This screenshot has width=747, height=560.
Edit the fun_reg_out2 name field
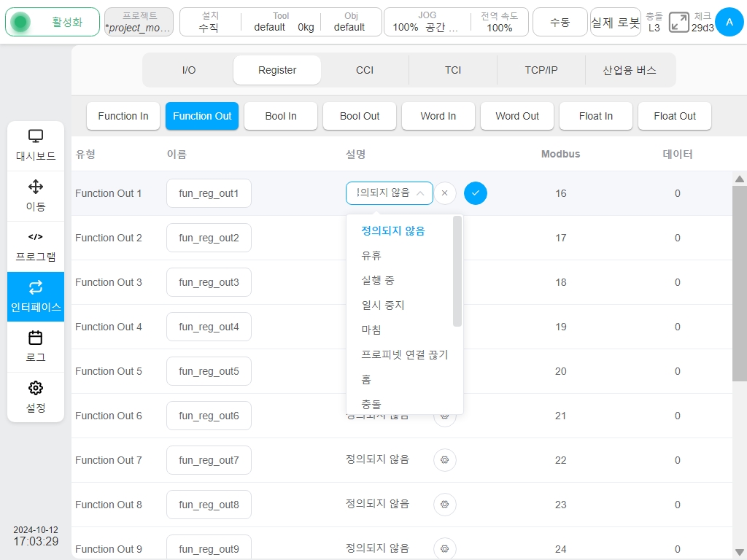click(x=209, y=238)
